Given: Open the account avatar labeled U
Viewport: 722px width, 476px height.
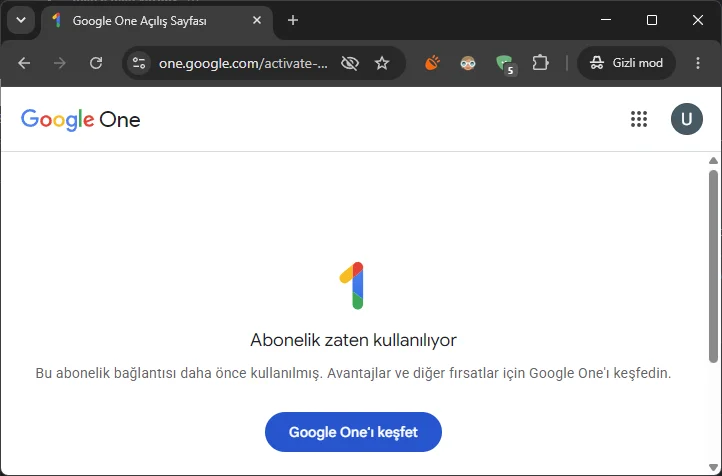Looking at the screenshot, I should pos(687,119).
